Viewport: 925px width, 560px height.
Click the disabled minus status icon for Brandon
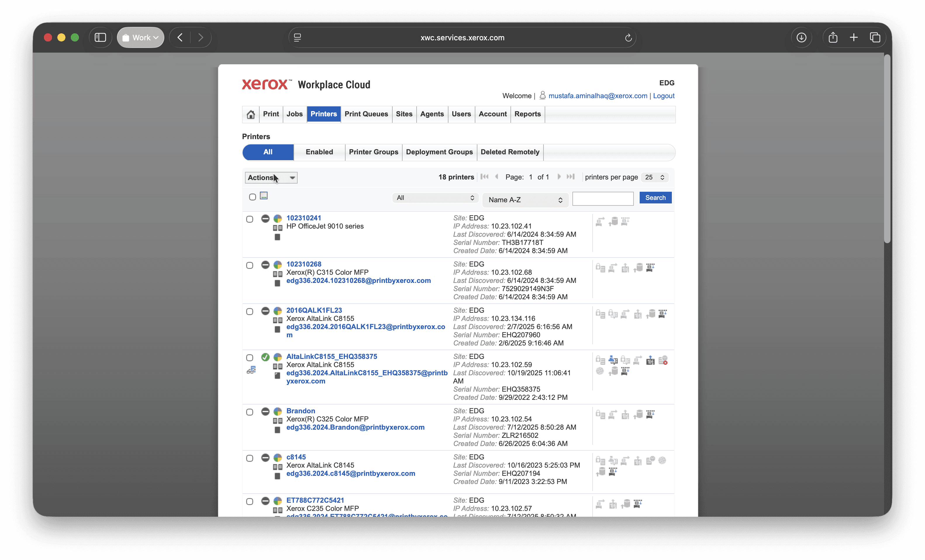click(x=265, y=411)
